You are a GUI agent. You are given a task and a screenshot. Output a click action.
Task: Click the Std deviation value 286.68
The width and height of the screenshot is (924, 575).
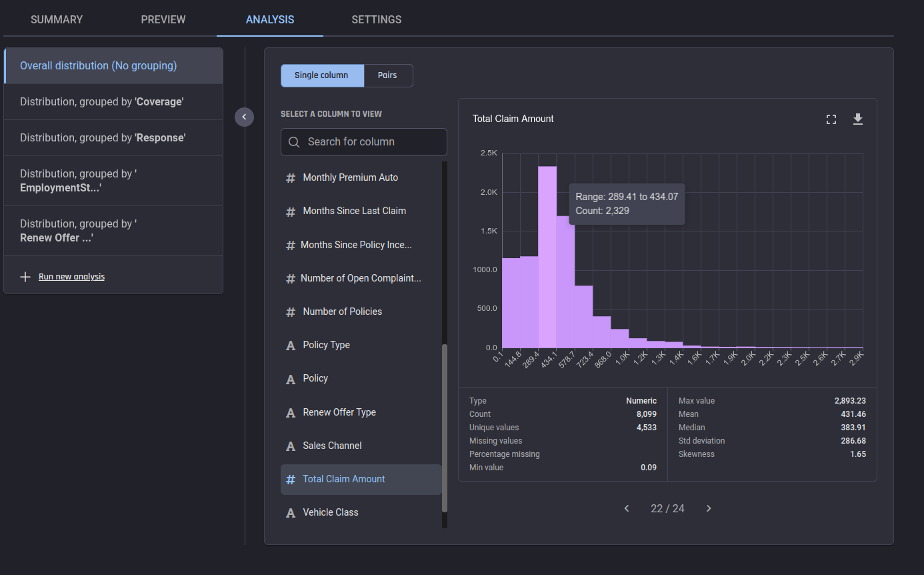click(x=853, y=441)
